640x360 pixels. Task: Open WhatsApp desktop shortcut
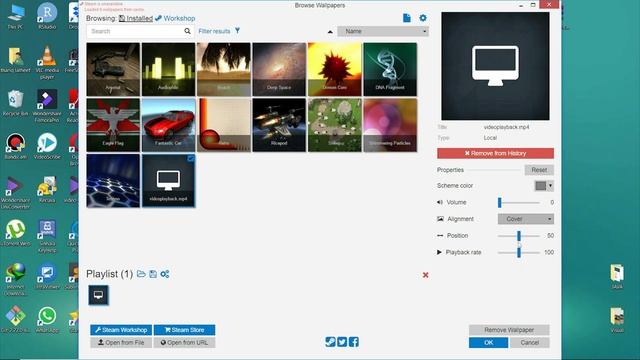[x=47, y=320]
